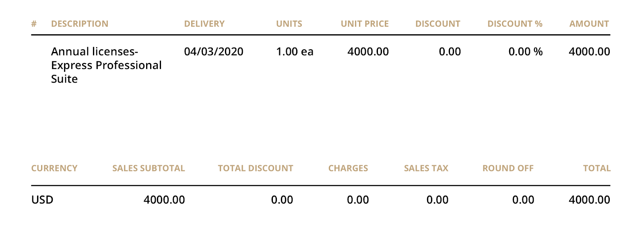Click the UNIT PRICE column header
This screenshot has width=644, height=231.
[x=365, y=24]
